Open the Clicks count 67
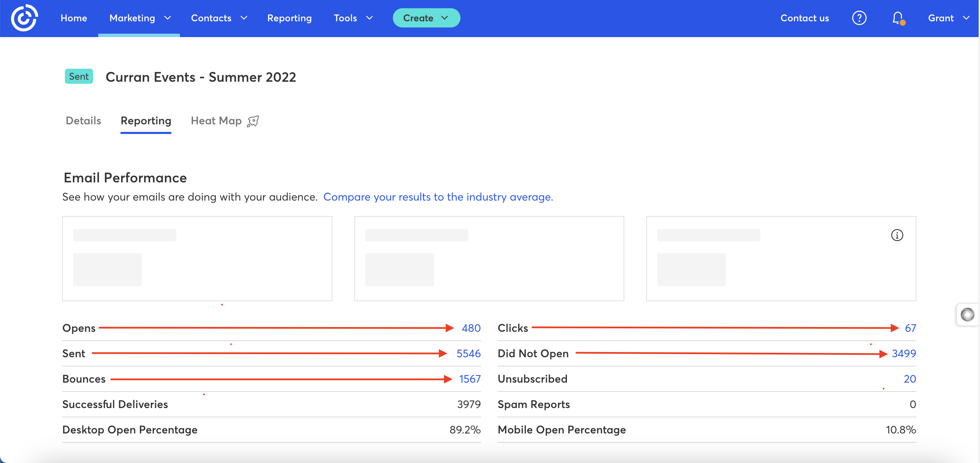The width and height of the screenshot is (980, 463). 910,328
